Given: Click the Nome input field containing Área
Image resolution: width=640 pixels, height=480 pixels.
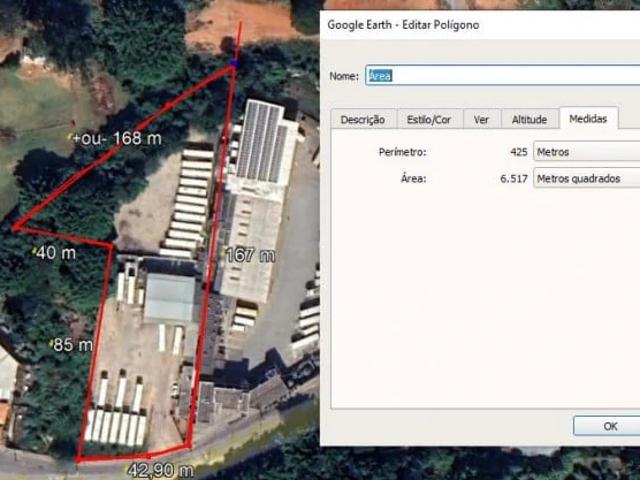Looking at the screenshot, I should coord(503,75).
